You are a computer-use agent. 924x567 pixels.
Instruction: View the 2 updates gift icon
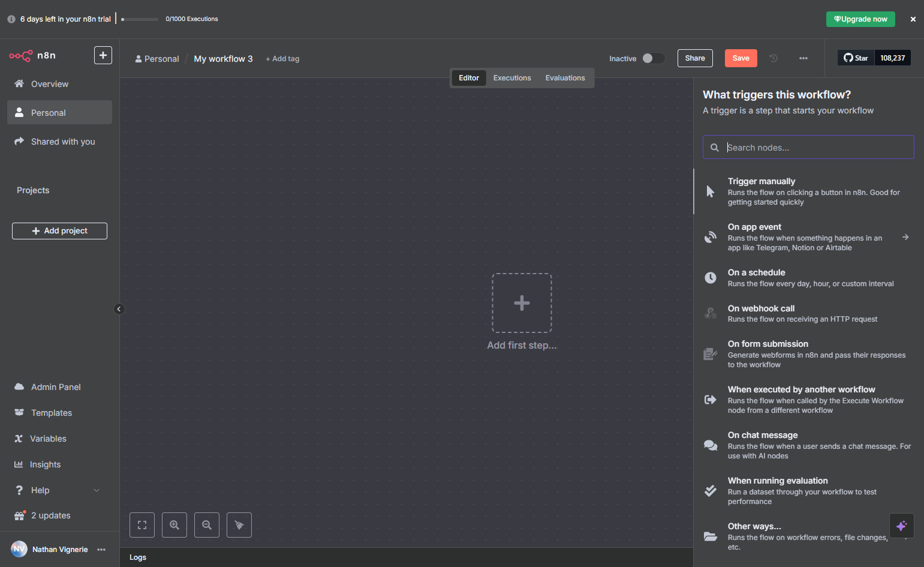pos(19,515)
